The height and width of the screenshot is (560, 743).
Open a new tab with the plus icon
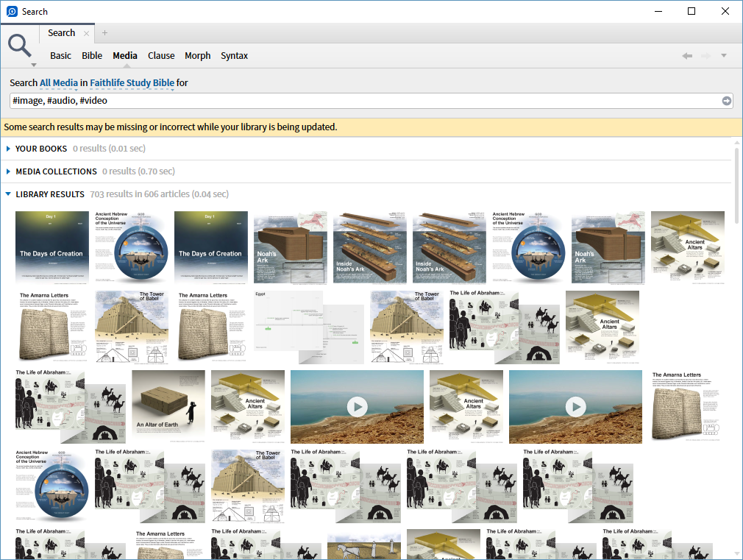click(104, 32)
